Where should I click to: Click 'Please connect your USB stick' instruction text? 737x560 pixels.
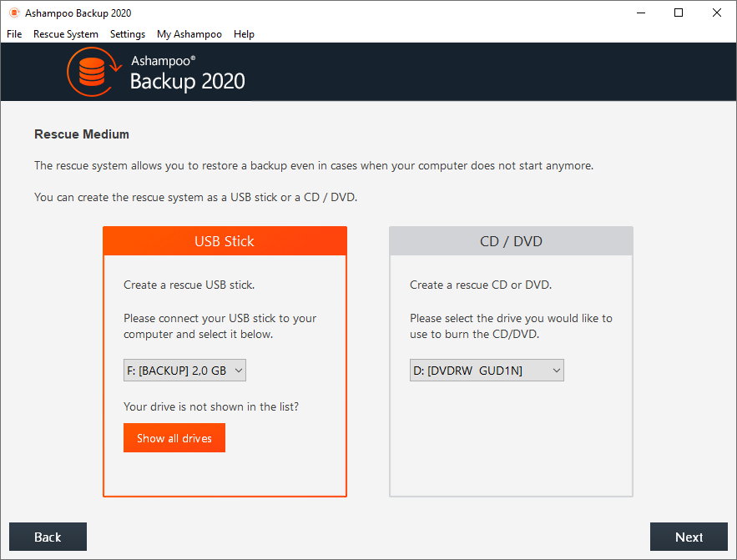pyautogui.click(x=220, y=326)
